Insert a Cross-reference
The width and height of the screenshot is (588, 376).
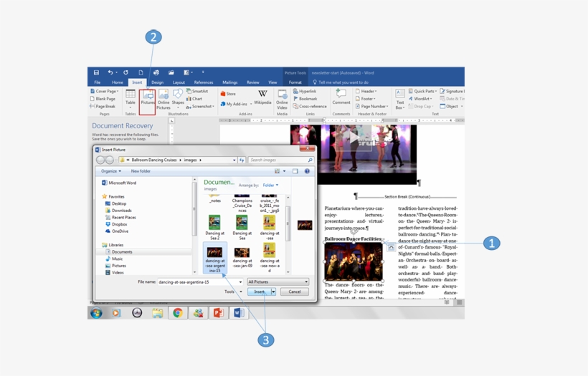click(x=310, y=107)
